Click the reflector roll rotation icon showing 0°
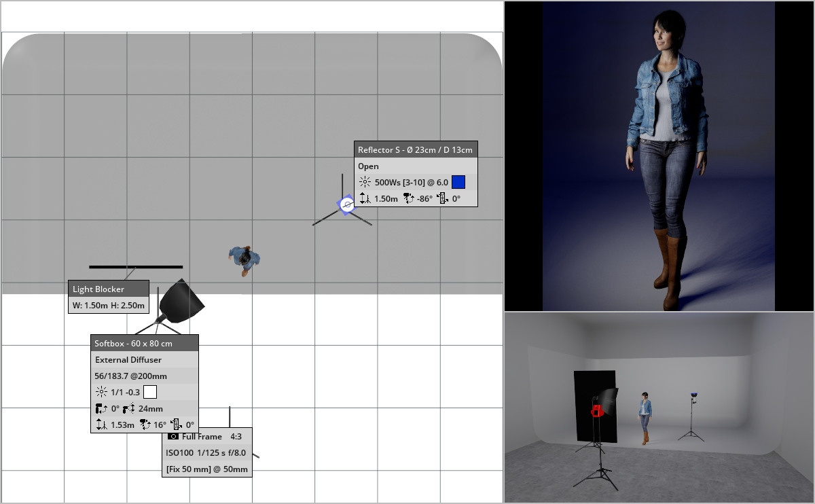The width and height of the screenshot is (815, 504). [443, 199]
